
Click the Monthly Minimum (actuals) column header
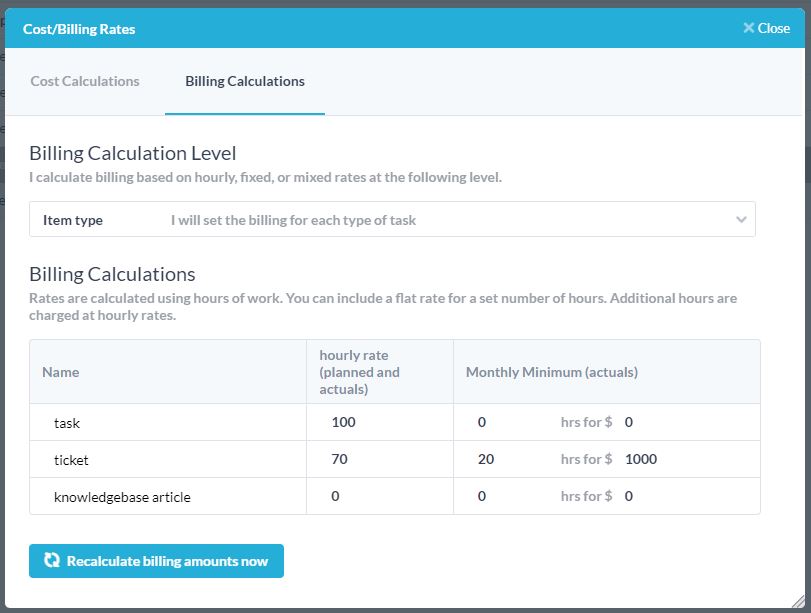552,372
